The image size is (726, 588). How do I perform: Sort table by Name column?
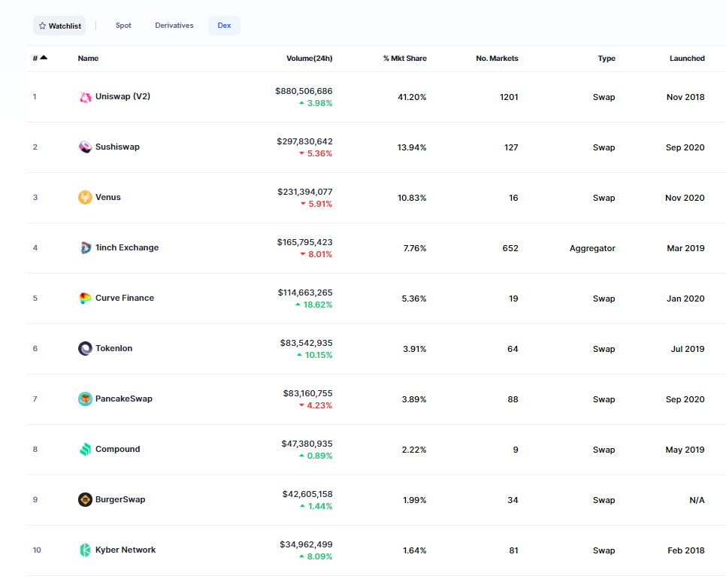tap(88, 59)
